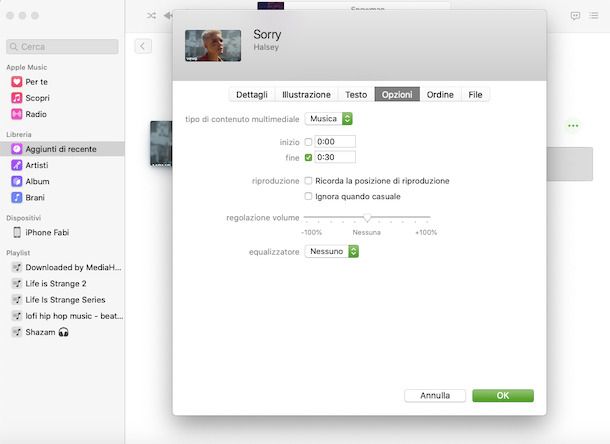The width and height of the screenshot is (610, 444).
Task: Click the -100% volume label
Action: (x=311, y=232)
